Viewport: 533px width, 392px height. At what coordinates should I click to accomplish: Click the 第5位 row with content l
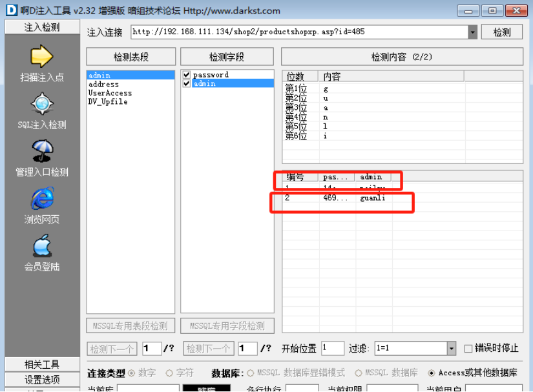click(402, 127)
